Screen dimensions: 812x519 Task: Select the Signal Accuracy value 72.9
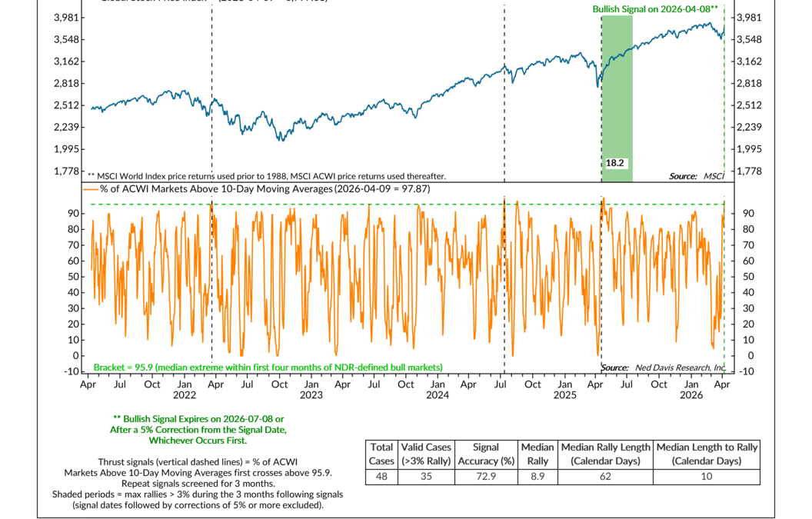pyautogui.click(x=485, y=476)
